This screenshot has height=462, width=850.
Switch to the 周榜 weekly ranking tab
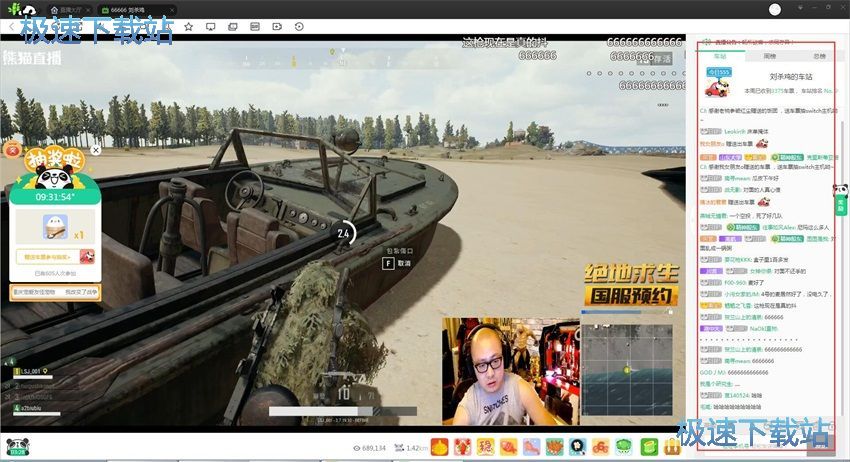pyautogui.click(x=769, y=56)
